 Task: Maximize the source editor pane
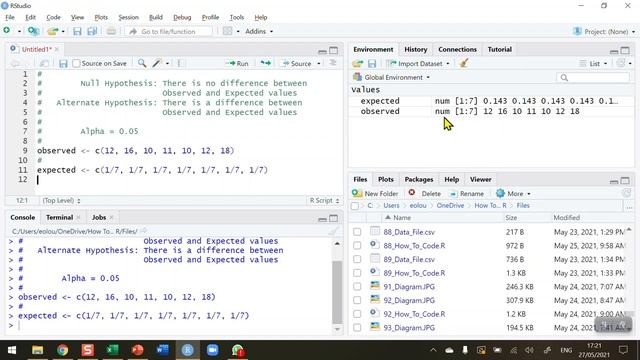point(333,50)
